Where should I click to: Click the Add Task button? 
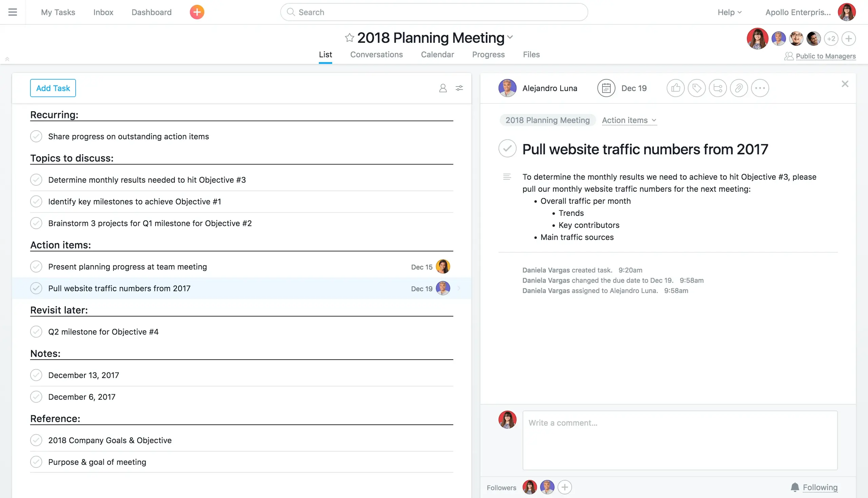53,88
